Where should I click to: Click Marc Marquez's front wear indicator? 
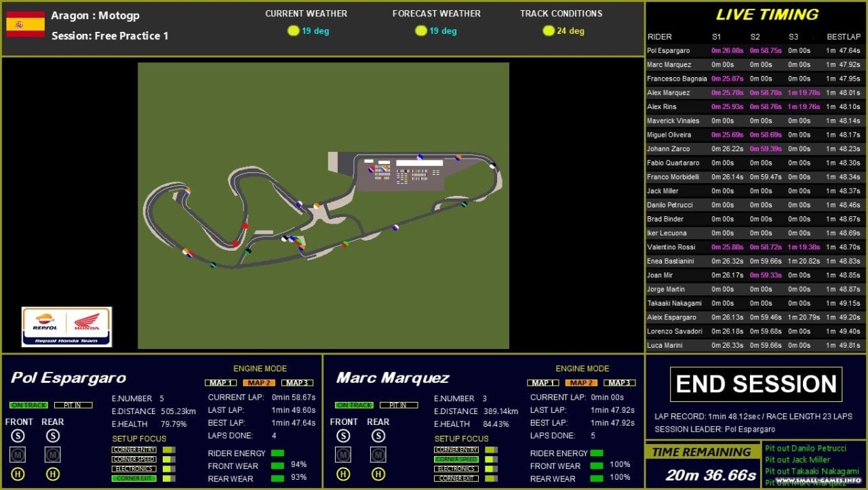tap(598, 466)
